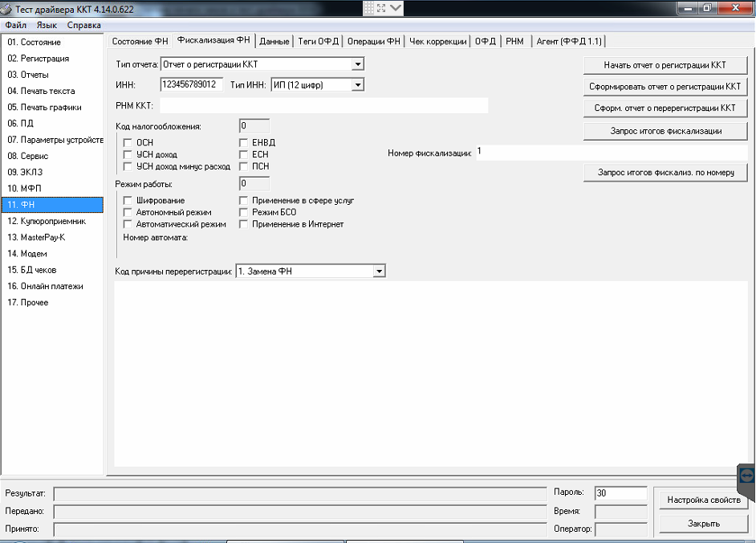This screenshot has height=543, width=756.
Task: Click Запрос итогов фискализации button
Action: pyautogui.click(x=665, y=131)
